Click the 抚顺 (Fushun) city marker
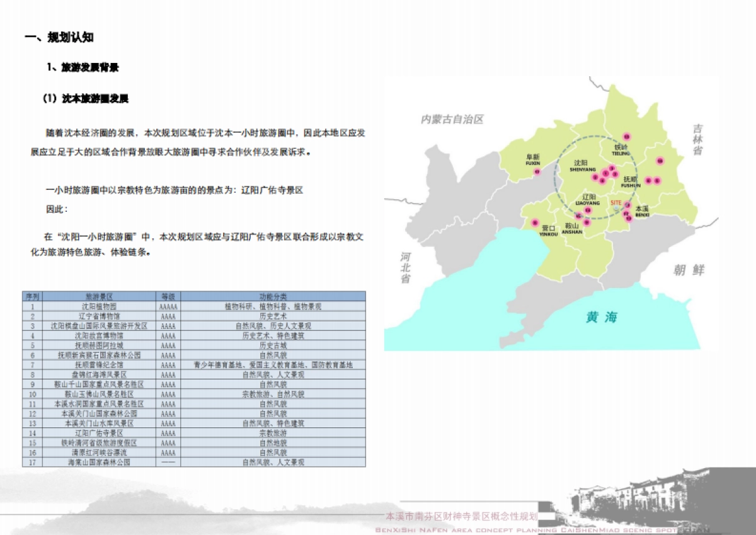Viewport: 756px width, 535px height. point(629,181)
